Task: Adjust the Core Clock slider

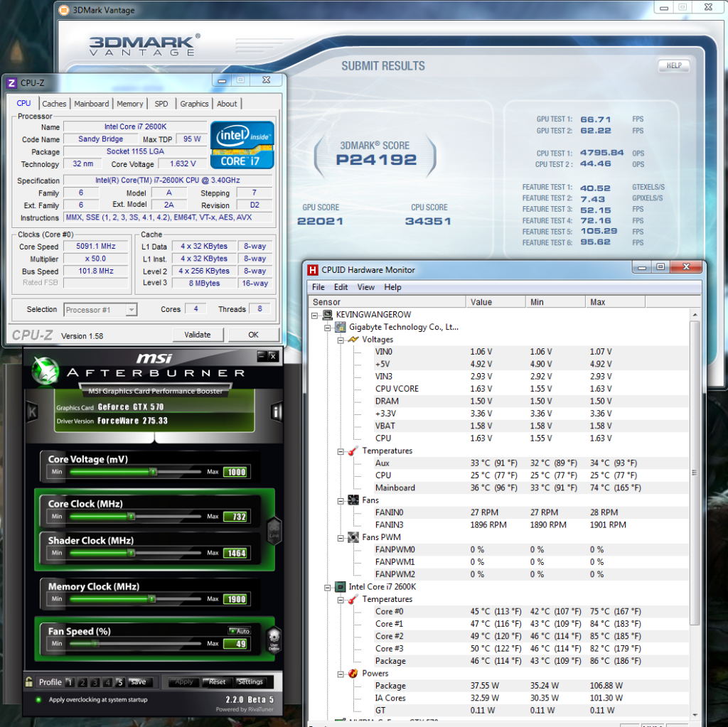Action: (x=135, y=516)
